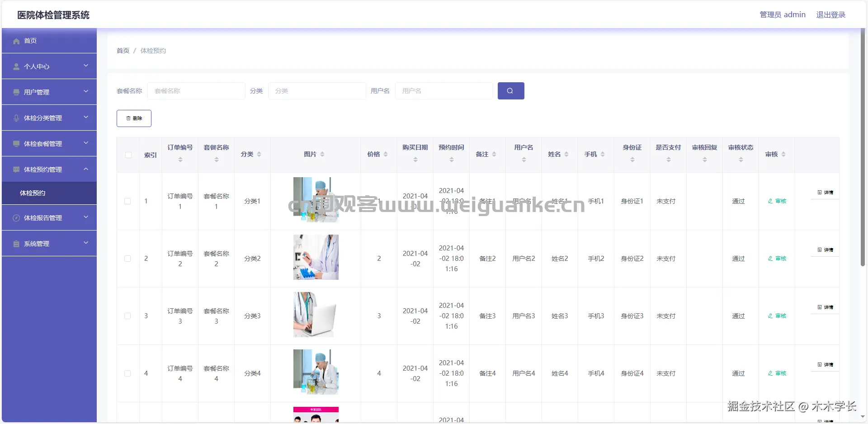Click the clipboard icon beside 系统管理
868x424 pixels.
click(x=16, y=244)
